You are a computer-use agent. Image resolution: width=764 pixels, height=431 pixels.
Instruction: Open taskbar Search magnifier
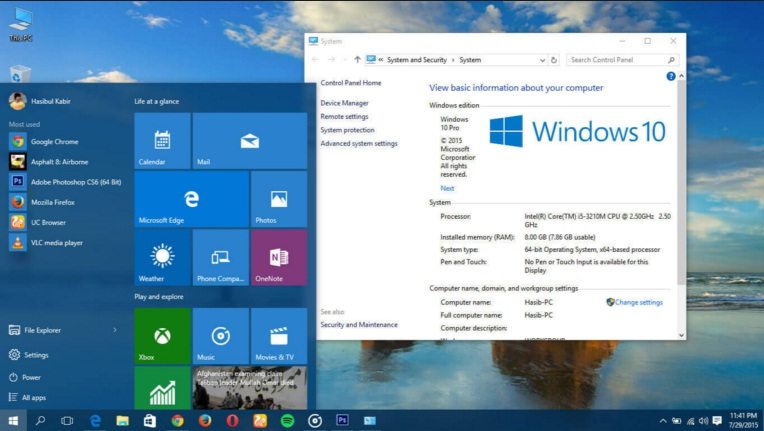point(40,420)
